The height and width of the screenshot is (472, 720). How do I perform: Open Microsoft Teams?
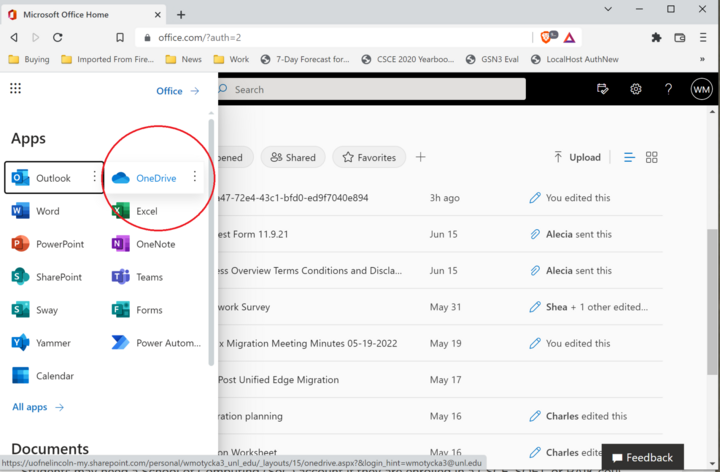[x=149, y=277]
